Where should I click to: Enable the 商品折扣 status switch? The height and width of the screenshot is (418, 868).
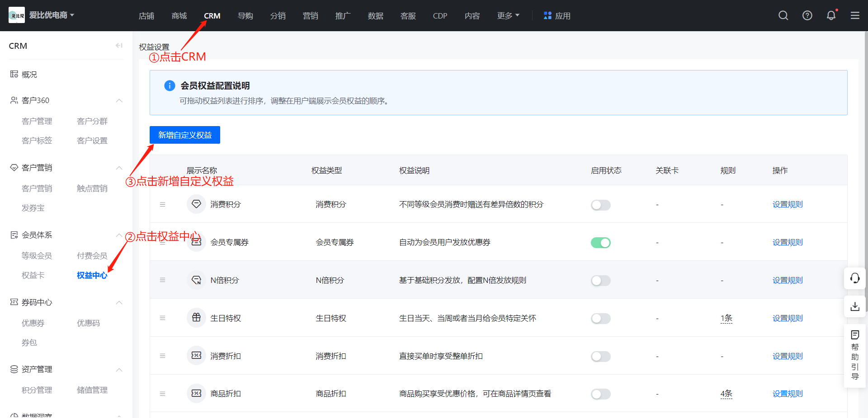pyautogui.click(x=600, y=394)
